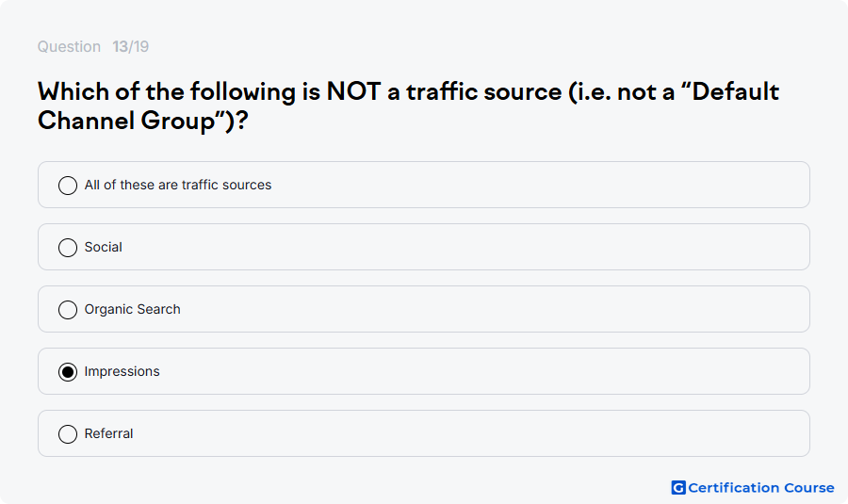The height and width of the screenshot is (504, 848).
Task: Select the Referral radio button
Action: 68,434
